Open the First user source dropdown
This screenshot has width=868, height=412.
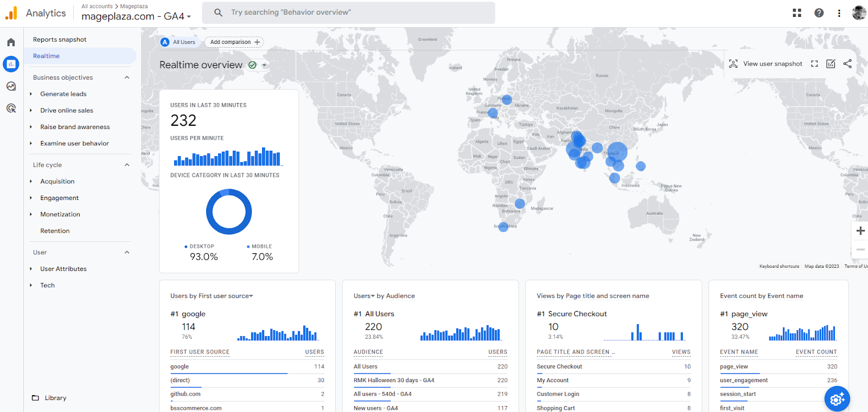click(226, 296)
